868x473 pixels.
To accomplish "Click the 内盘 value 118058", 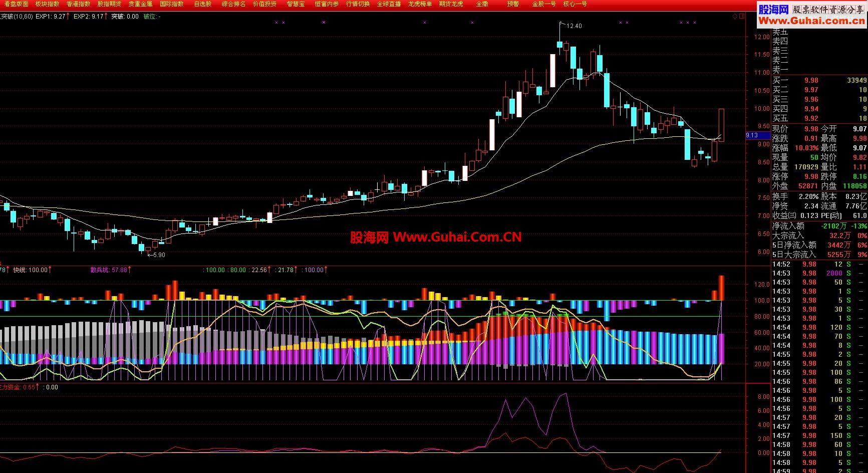I will 855,186.
